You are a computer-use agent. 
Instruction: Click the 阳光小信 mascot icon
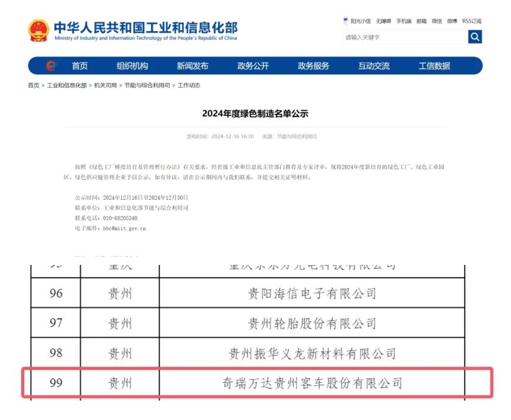click(x=345, y=21)
